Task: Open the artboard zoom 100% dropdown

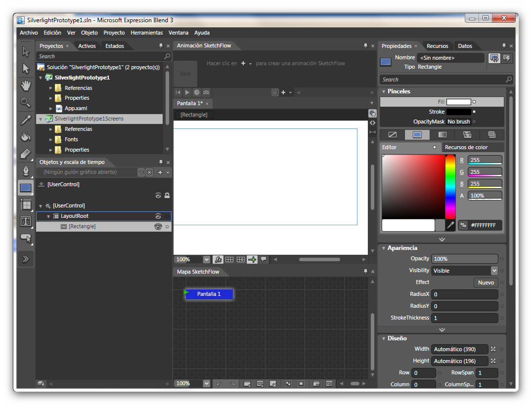Action: point(206,260)
